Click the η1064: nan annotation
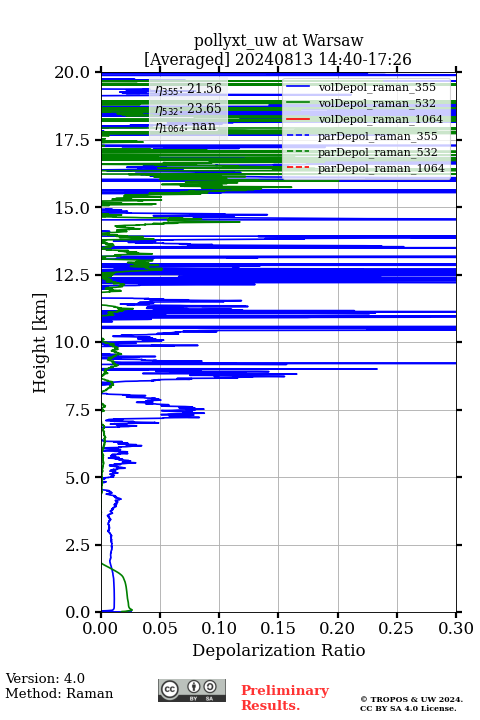This screenshot has width=480, height=720. 186,126
